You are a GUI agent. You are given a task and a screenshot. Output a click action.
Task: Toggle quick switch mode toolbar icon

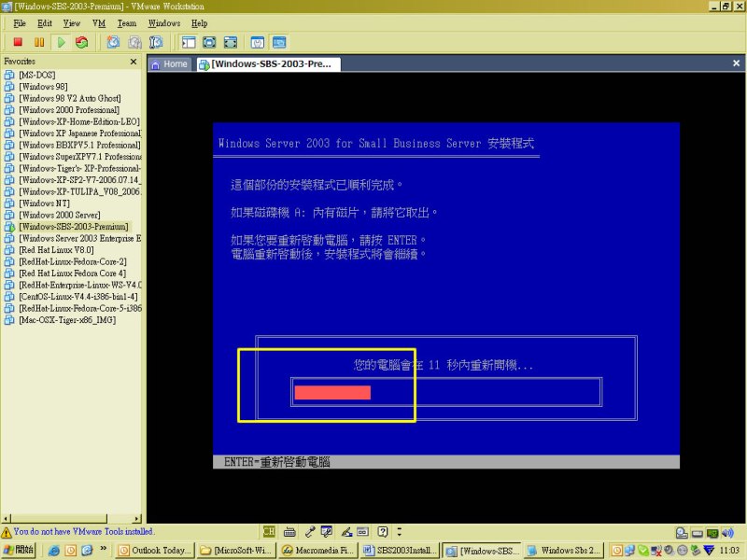[x=230, y=42]
